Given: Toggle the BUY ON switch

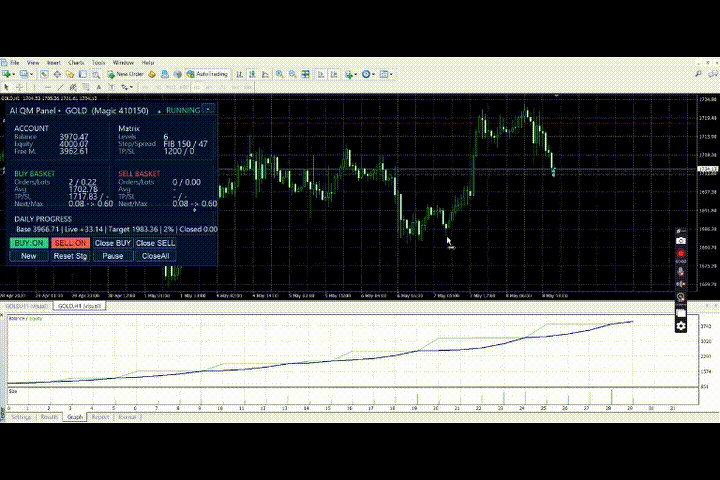Looking at the screenshot, I should tap(29, 243).
